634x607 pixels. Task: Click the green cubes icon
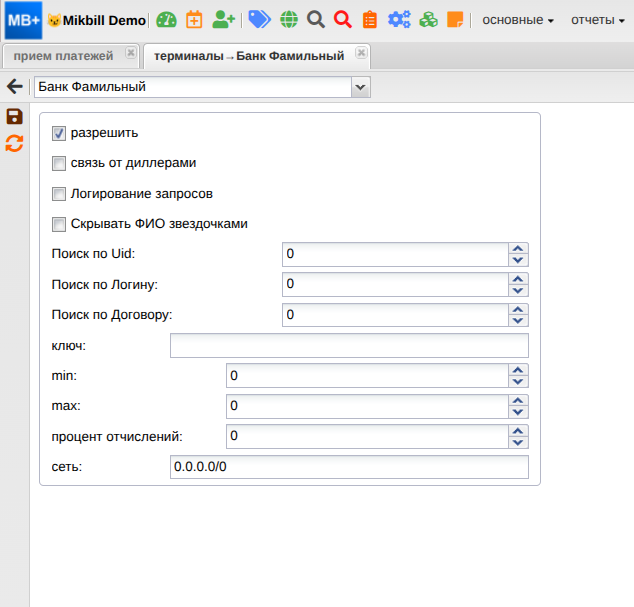[429, 19]
